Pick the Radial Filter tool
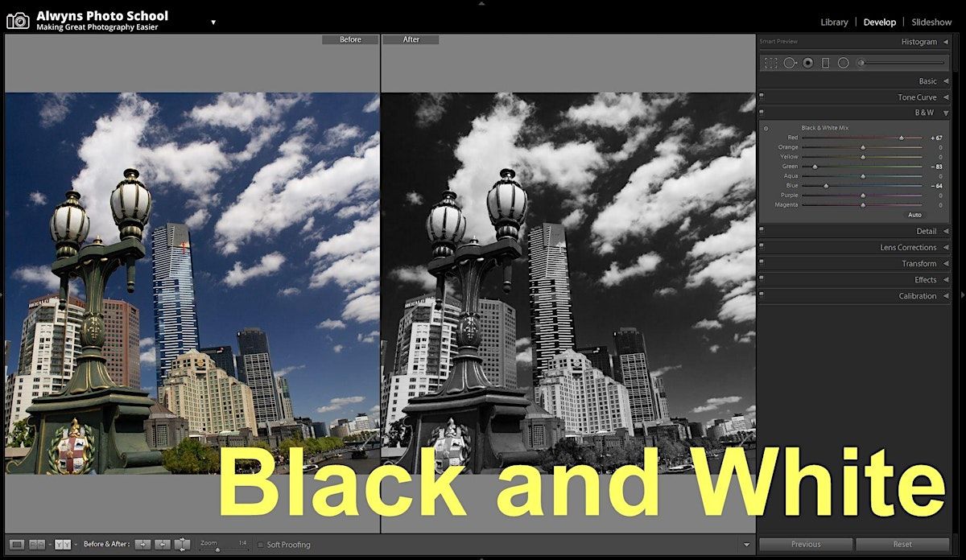Screen dimensions: 966x560 (x=843, y=63)
